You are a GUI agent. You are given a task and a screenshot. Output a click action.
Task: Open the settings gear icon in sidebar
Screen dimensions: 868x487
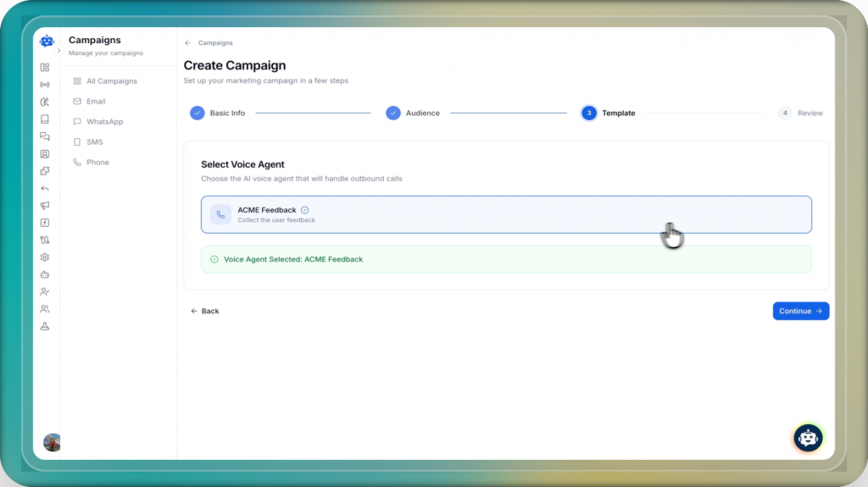(45, 257)
